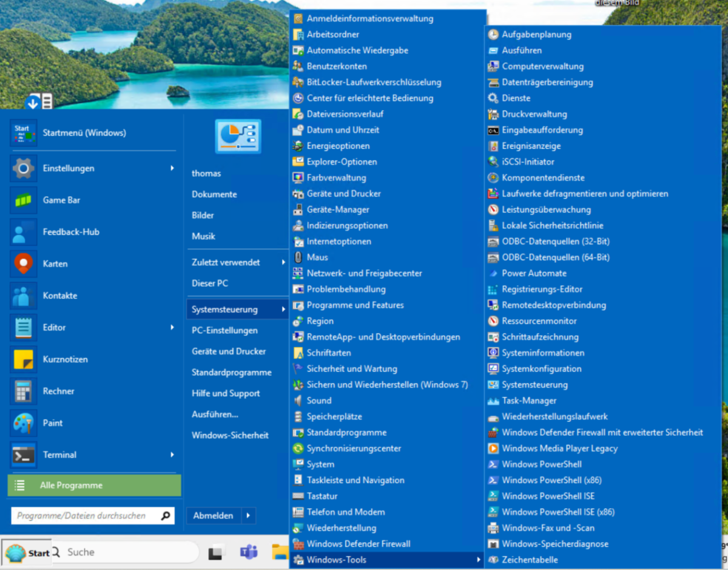Click the Teams icon on the taskbar
Viewport: 728px width, 570px height.
pos(249,552)
